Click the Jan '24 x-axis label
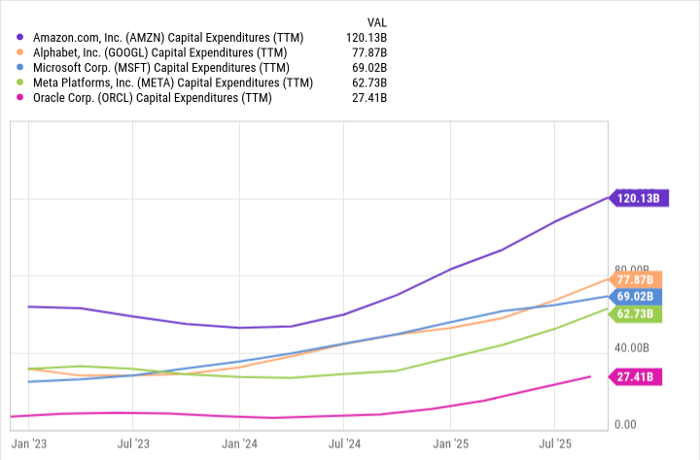 tap(239, 441)
